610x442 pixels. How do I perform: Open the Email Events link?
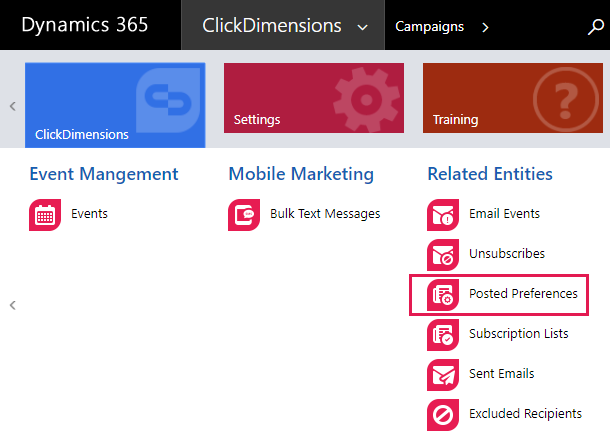coord(505,214)
